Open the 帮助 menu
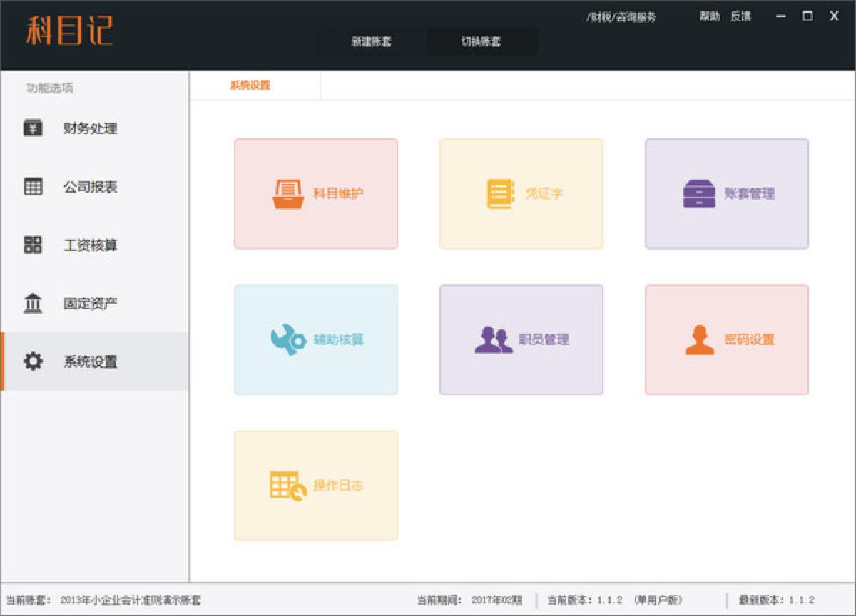 tap(708, 16)
